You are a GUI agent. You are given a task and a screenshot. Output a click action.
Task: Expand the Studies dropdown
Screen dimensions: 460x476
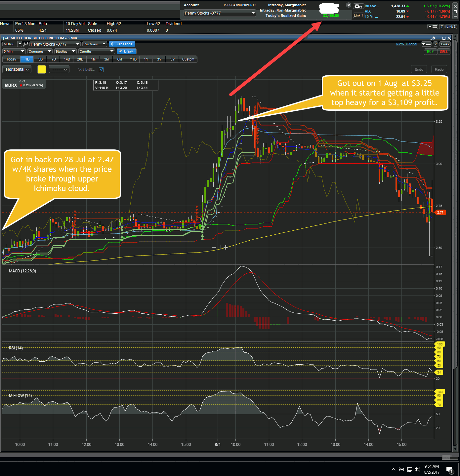(x=65, y=51)
